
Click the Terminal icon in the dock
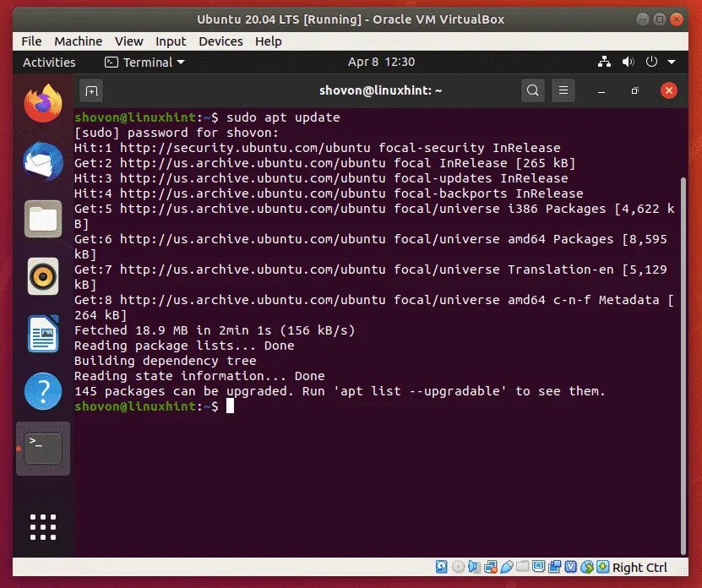coord(43,449)
